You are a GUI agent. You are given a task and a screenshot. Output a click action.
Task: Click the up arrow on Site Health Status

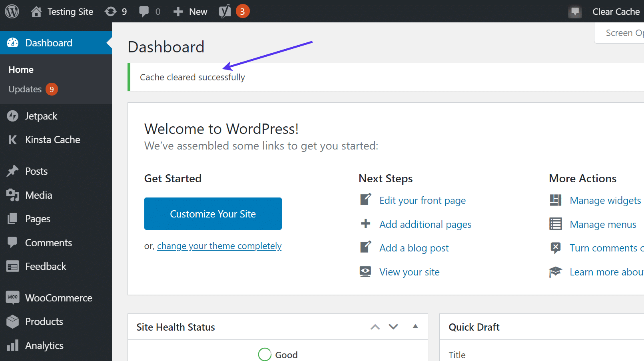click(375, 327)
